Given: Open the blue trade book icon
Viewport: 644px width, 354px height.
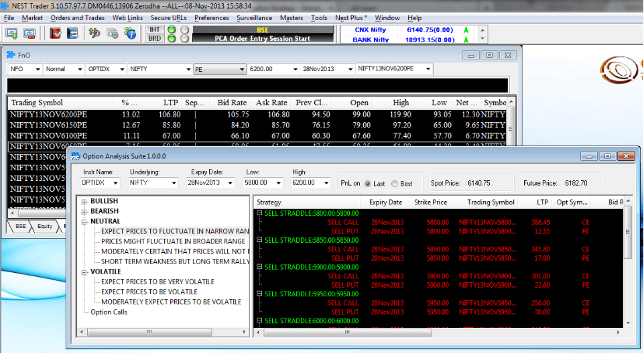Looking at the screenshot, I should [x=72, y=34].
